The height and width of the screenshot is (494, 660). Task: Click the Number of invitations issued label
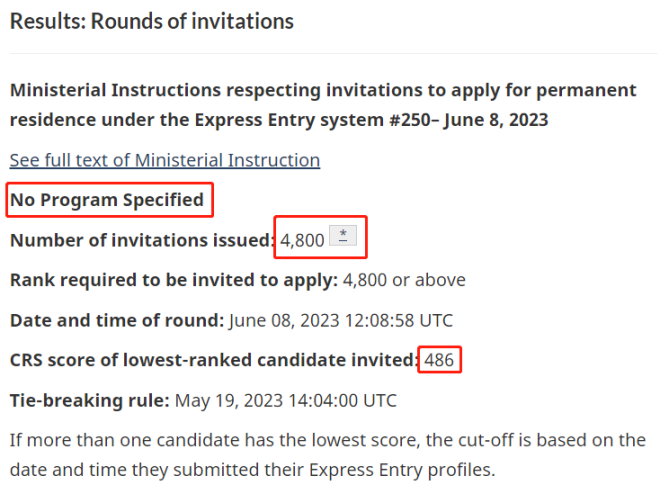(143, 240)
